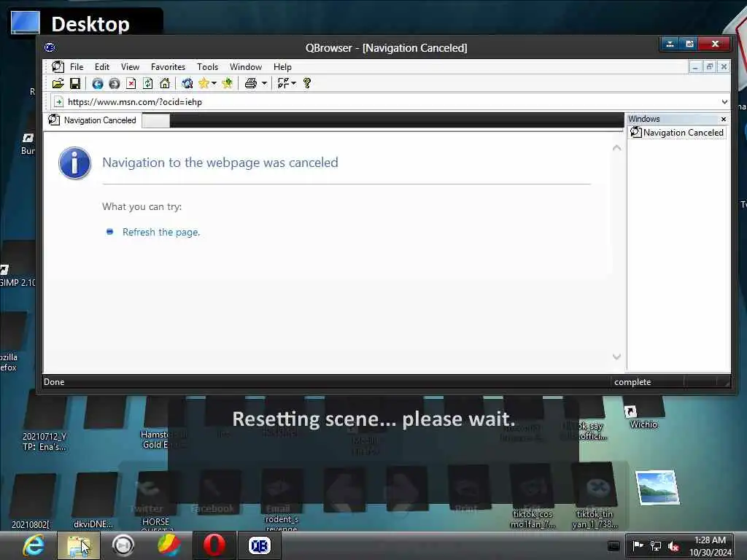Image resolution: width=747 pixels, height=560 pixels.
Task: Open the round media player taskbar icon
Action: coord(123,545)
